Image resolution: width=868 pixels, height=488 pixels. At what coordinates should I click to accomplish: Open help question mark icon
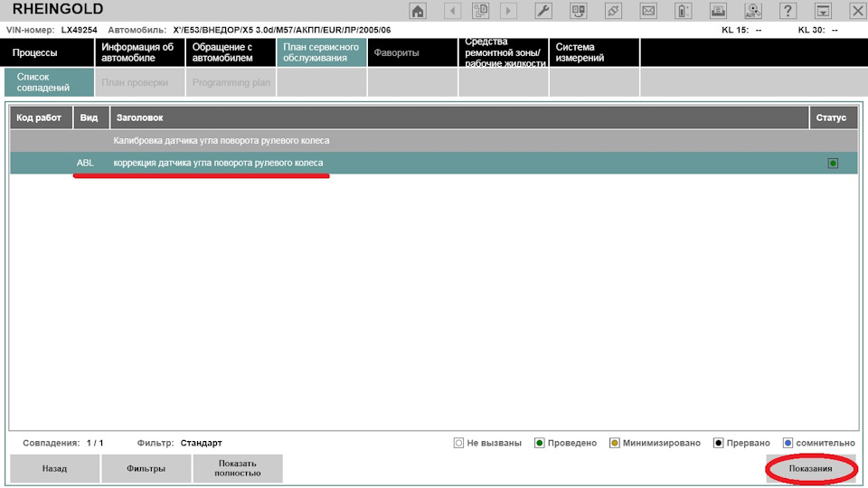788,11
